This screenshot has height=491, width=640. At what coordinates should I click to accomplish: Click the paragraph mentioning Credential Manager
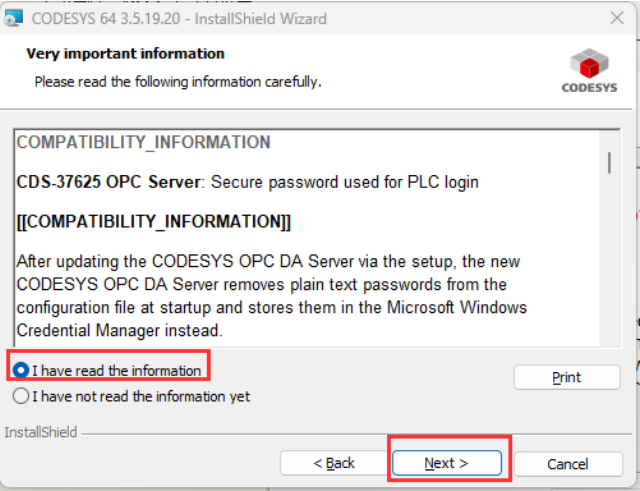[x=271, y=295]
